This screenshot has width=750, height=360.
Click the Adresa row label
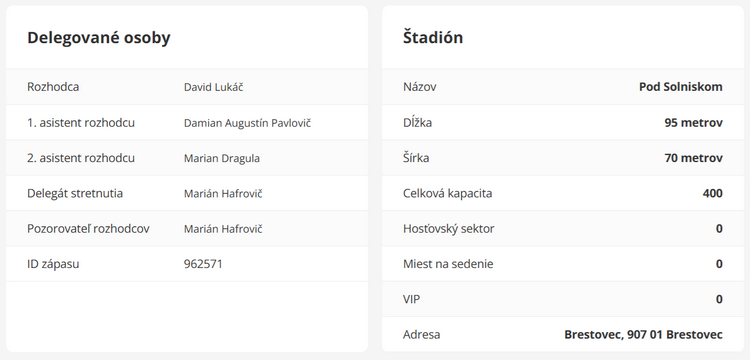[x=421, y=335]
